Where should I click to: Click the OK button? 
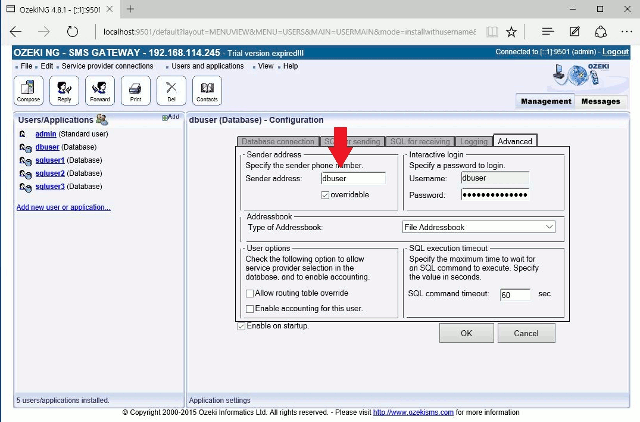point(466,333)
